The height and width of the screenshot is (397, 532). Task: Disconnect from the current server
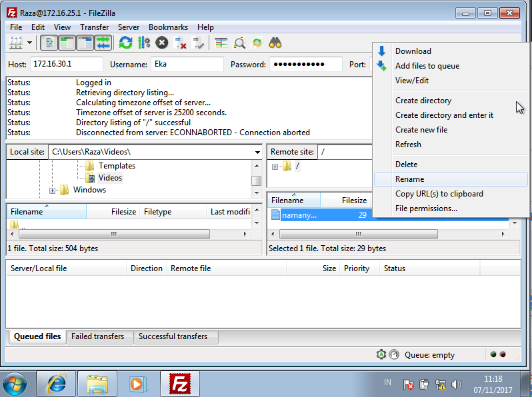[x=180, y=43]
